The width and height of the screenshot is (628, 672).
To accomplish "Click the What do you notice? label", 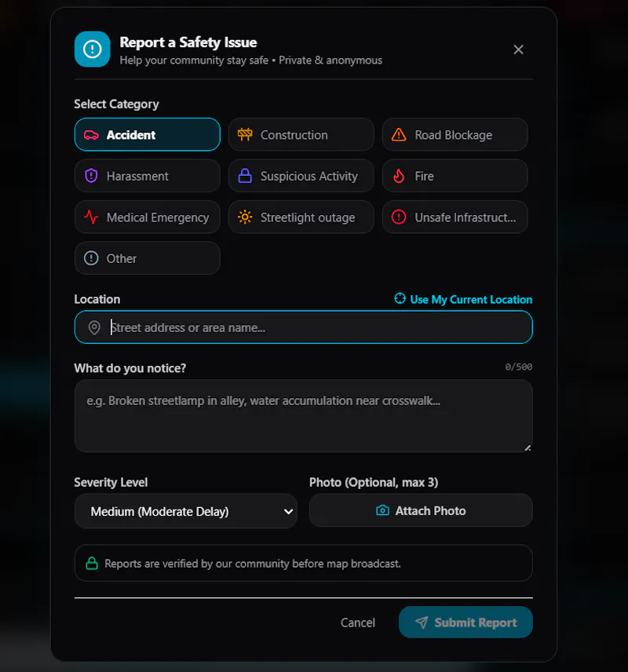I will (x=130, y=368).
